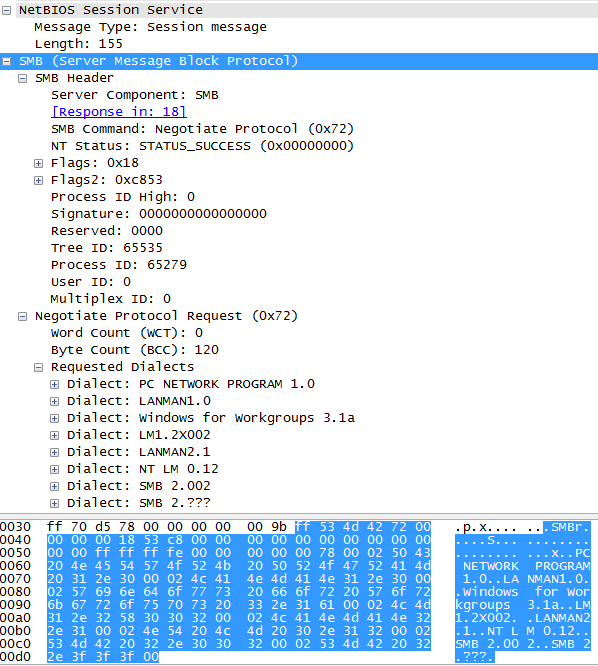The width and height of the screenshot is (598, 666).
Task: Expand the LANMAN1.0 dialect entry
Action: 54,401
